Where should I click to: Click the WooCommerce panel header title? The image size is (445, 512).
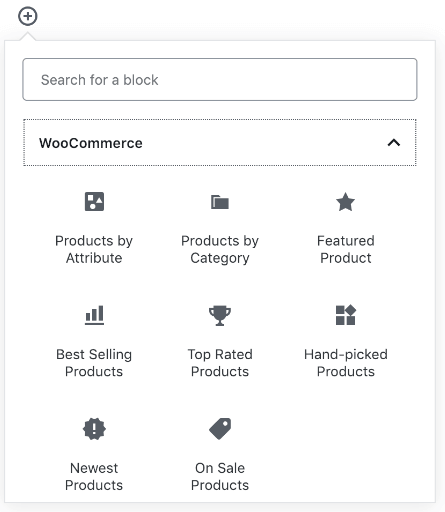point(91,143)
